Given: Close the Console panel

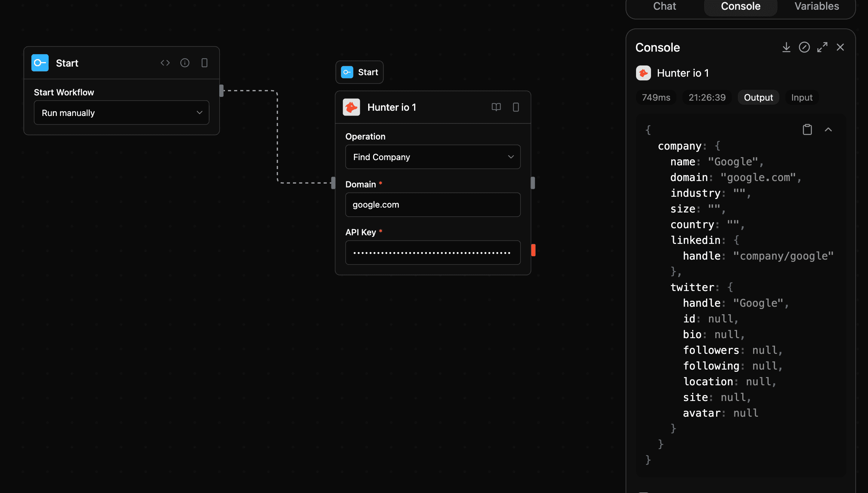Looking at the screenshot, I should pos(840,47).
